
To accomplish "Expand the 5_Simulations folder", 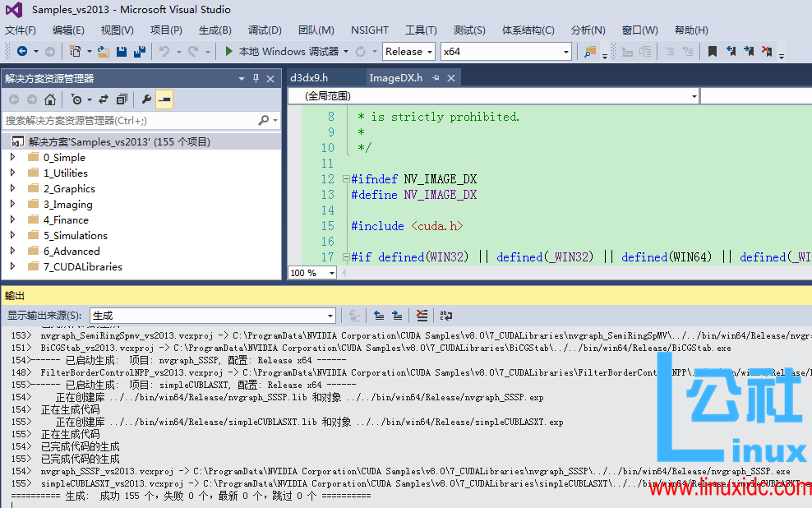I will pyautogui.click(x=13, y=235).
